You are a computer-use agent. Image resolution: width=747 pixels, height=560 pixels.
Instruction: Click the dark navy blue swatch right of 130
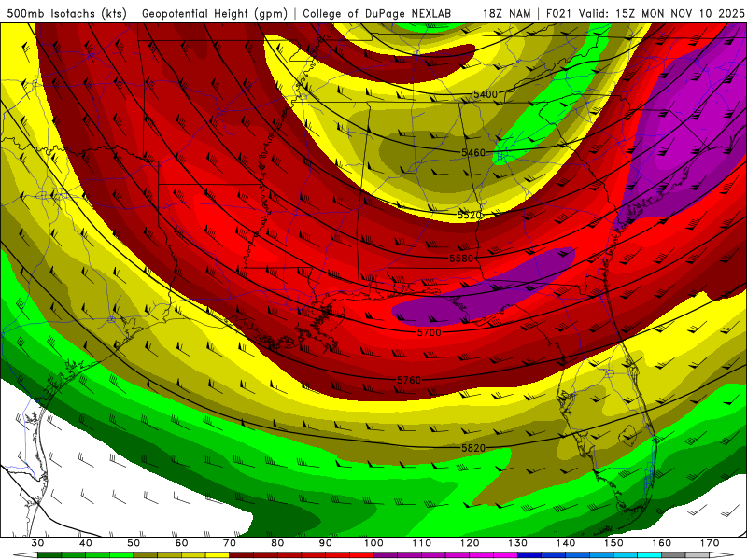point(529,555)
